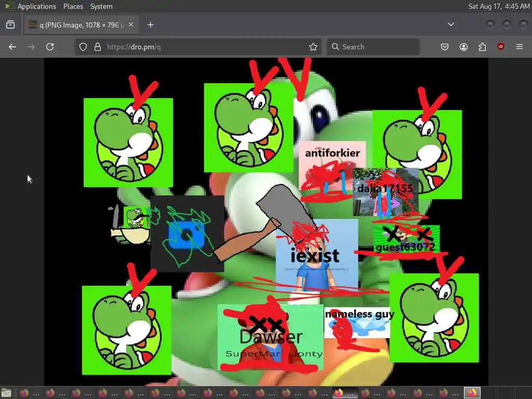
Task: Click into the Search field
Action: pos(373,47)
